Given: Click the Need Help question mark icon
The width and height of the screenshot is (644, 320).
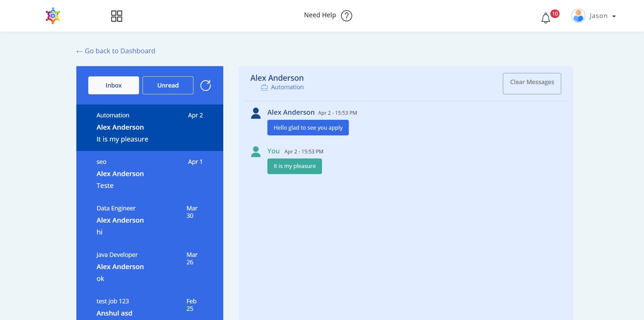Looking at the screenshot, I should (x=346, y=16).
